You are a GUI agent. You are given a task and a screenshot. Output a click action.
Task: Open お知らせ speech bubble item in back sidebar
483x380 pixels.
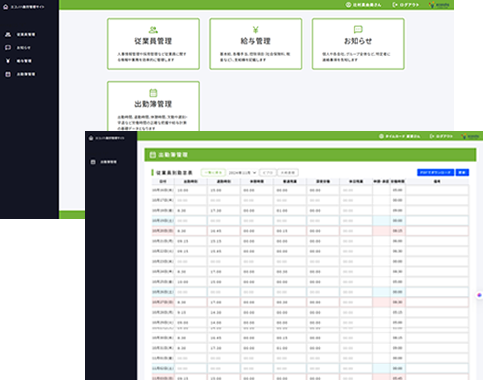18,48
